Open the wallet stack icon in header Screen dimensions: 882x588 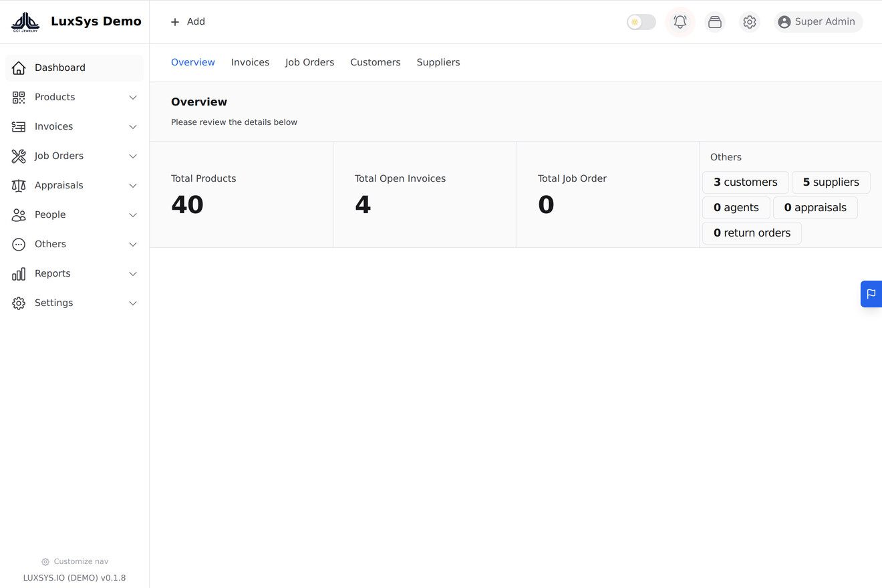click(715, 22)
